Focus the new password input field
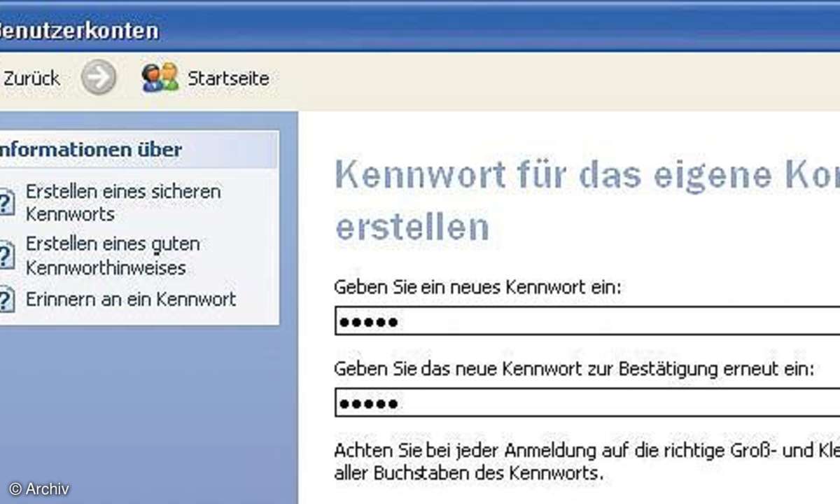Viewport: 840px width, 504px height. click(587, 321)
